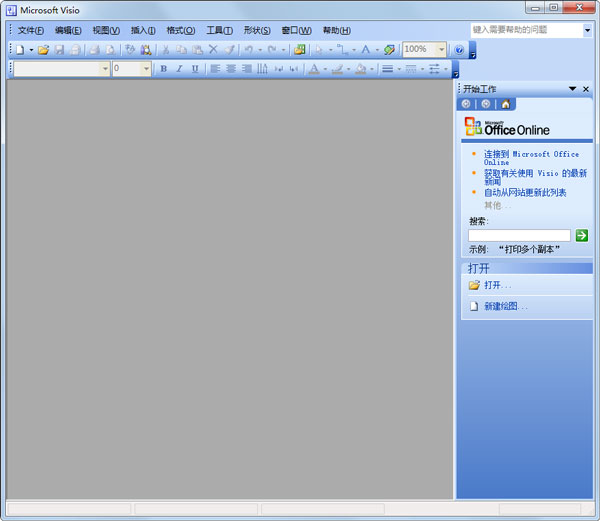600x521 pixels.
Task: Click 连接到 Microsoft Office Online link
Action: pyautogui.click(x=531, y=158)
